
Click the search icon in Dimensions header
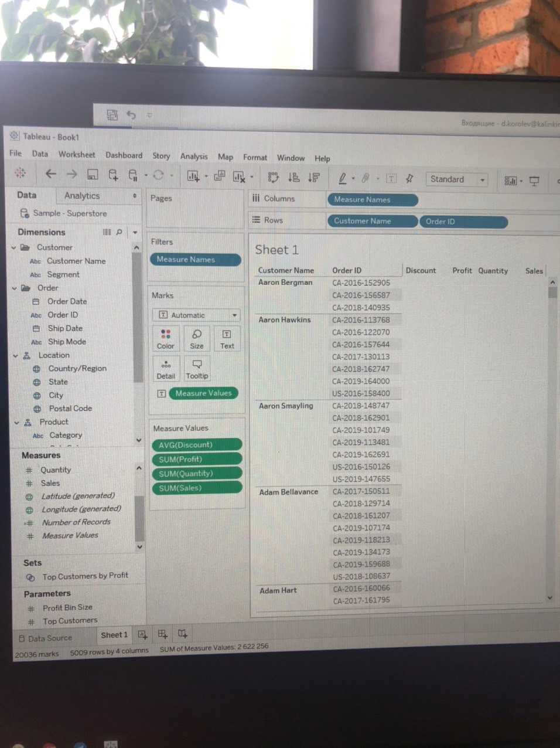click(x=119, y=232)
